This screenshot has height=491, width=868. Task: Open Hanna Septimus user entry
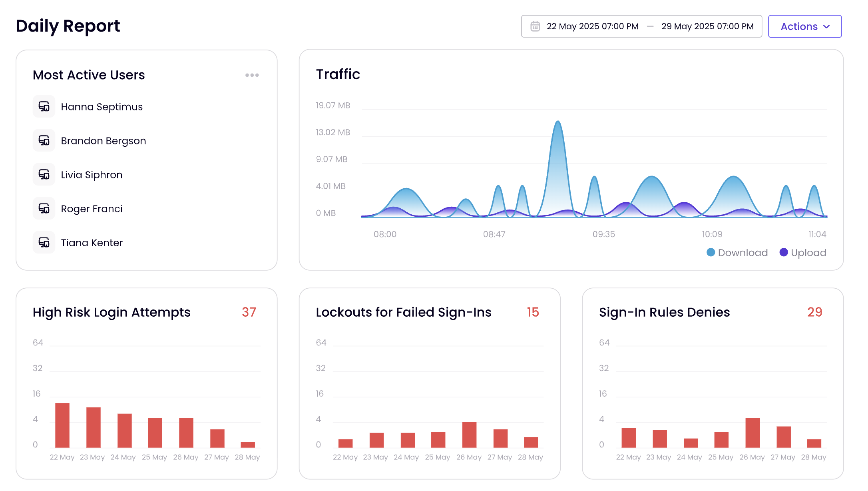(x=102, y=107)
